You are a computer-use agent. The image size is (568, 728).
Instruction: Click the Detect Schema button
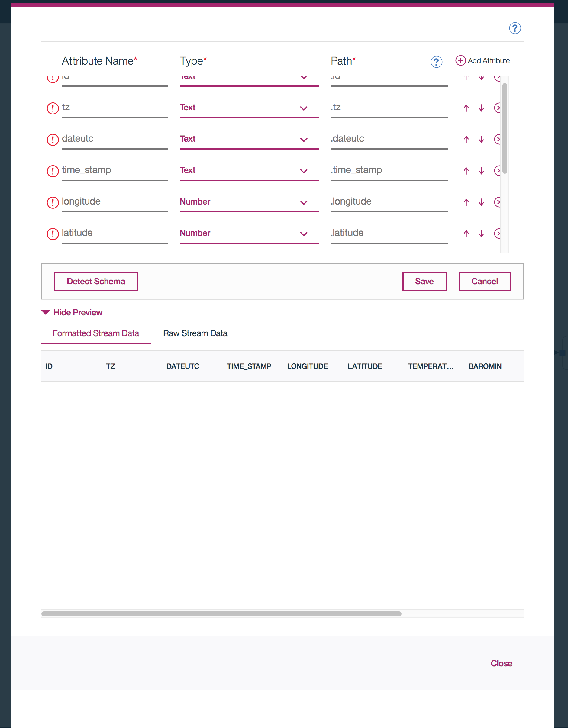pyautogui.click(x=96, y=281)
